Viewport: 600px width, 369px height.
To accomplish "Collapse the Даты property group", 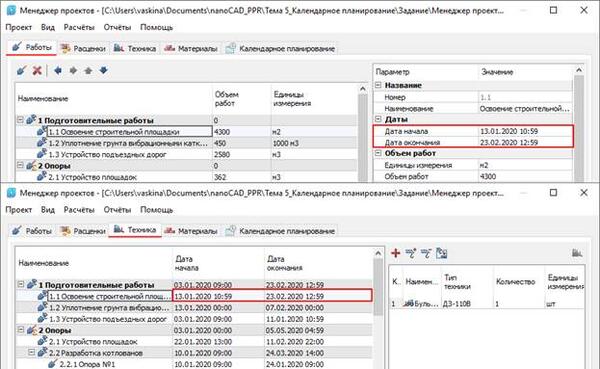I will pyautogui.click(x=378, y=119).
